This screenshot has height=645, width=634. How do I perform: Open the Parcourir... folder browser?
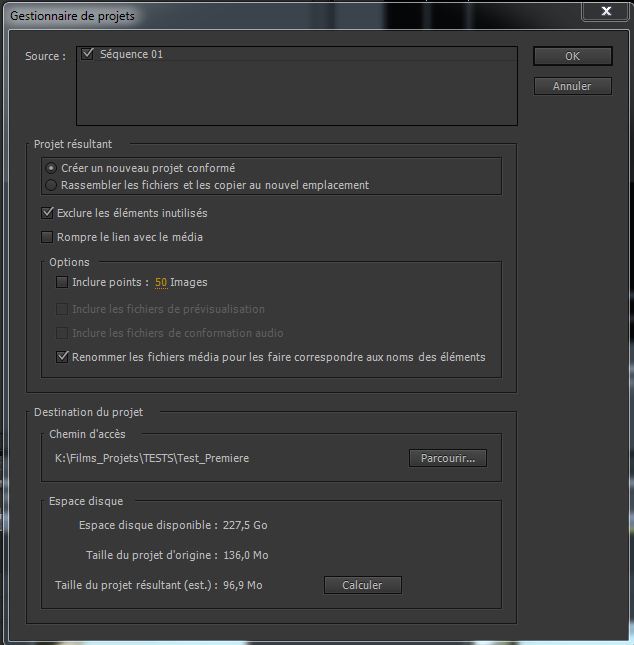coord(448,458)
